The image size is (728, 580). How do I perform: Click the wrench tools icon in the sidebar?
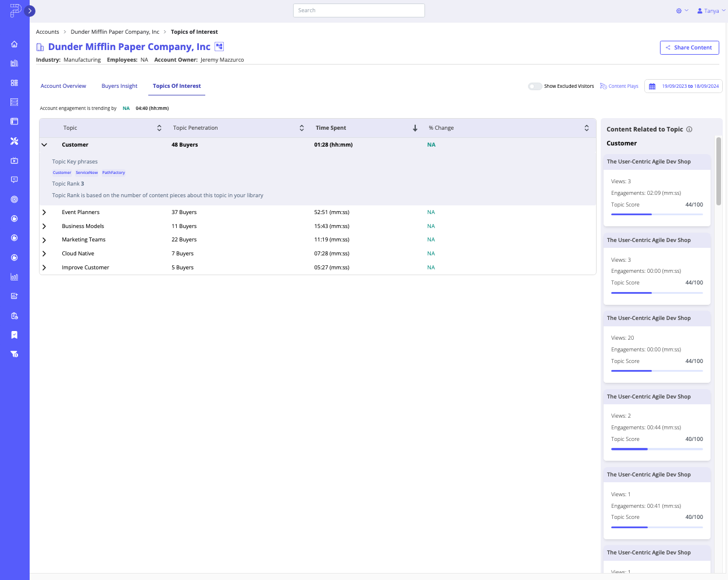tap(14, 141)
